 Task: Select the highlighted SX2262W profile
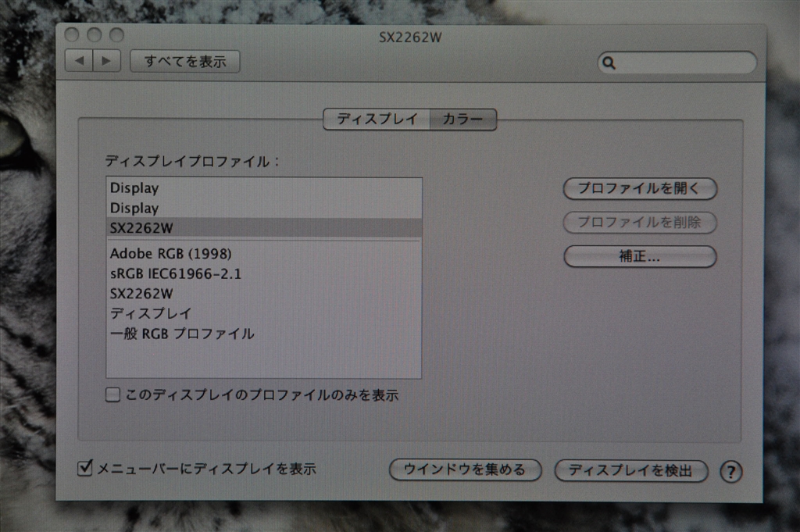click(x=264, y=227)
